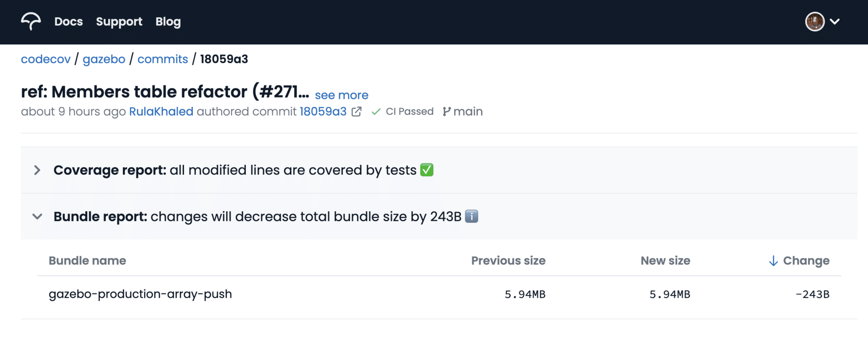This screenshot has height=350, width=868.
Task: Expand the Coverage report section
Action: click(38, 170)
